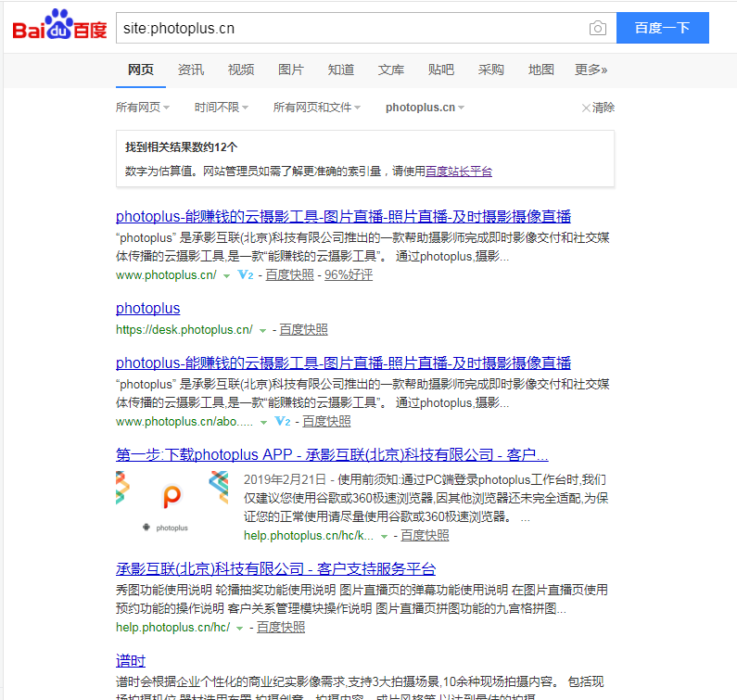Open the 谱时 result link
The width and height of the screenshot is (737, 700).
point(131,661)
